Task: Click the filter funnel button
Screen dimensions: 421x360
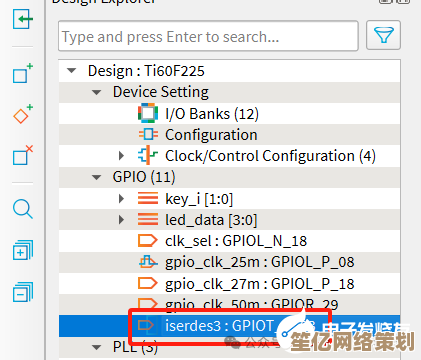Action: 383,35
